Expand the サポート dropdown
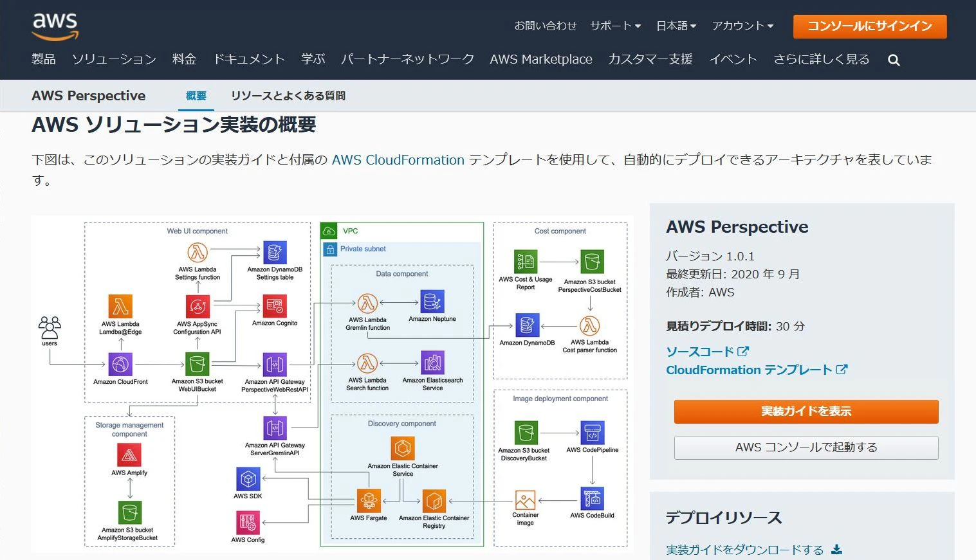 click(616, 26)
